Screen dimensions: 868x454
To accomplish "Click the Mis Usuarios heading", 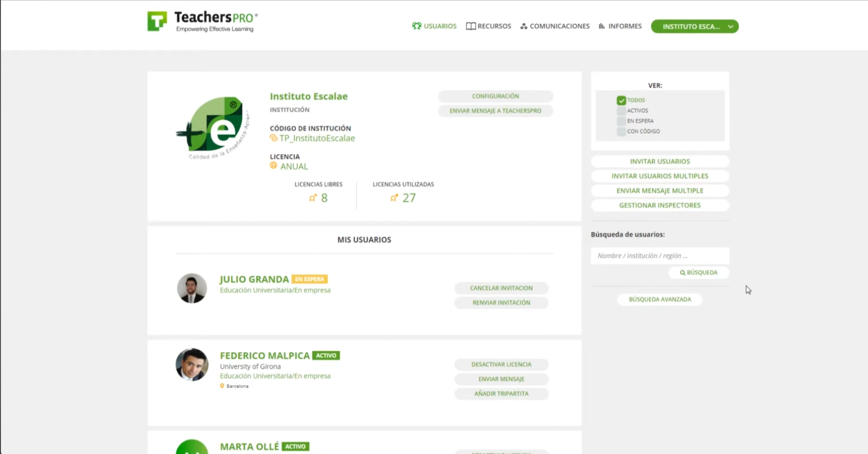I will click(364, 240).
